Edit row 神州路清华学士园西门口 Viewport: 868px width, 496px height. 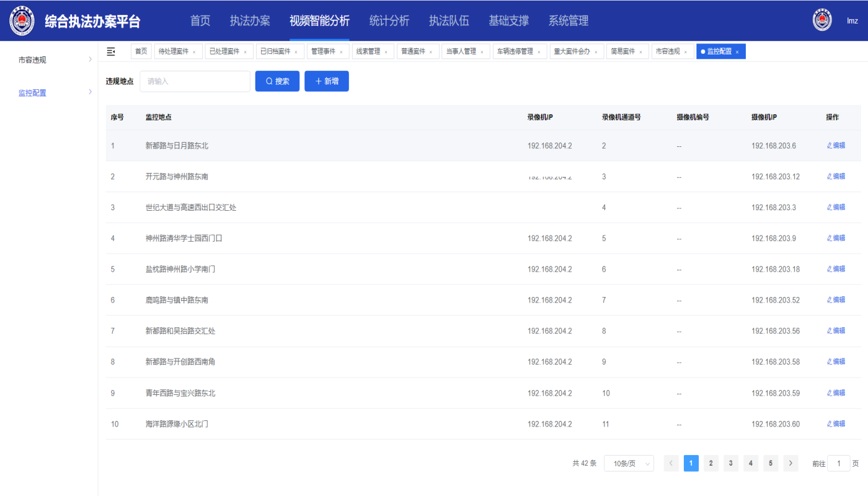pos(836,238)
